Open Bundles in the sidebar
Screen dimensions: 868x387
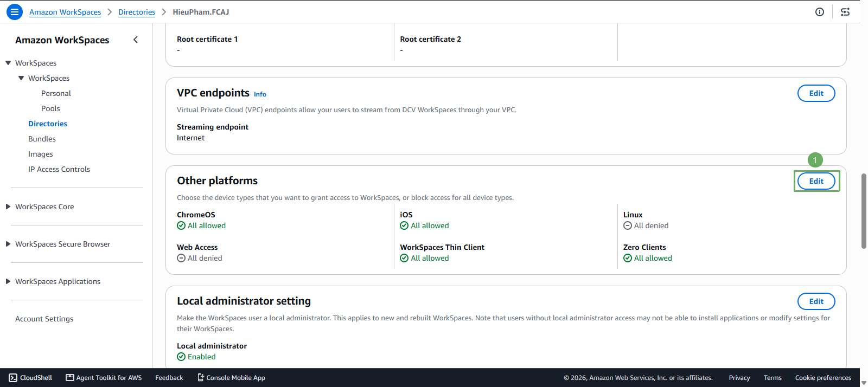42,139
